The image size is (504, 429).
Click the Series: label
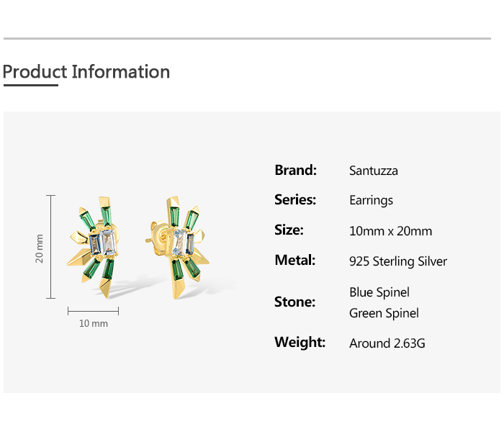tap(295, 200)
